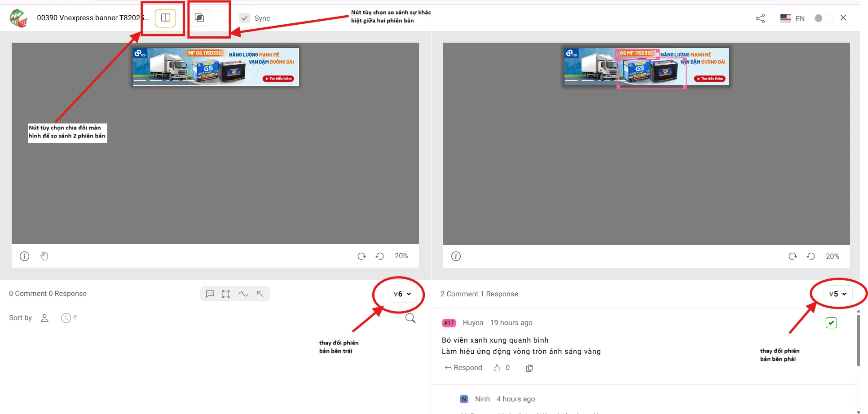Select the freehand curve annotation tool
This screenshot has height=414, width=868.
(243, 294)
